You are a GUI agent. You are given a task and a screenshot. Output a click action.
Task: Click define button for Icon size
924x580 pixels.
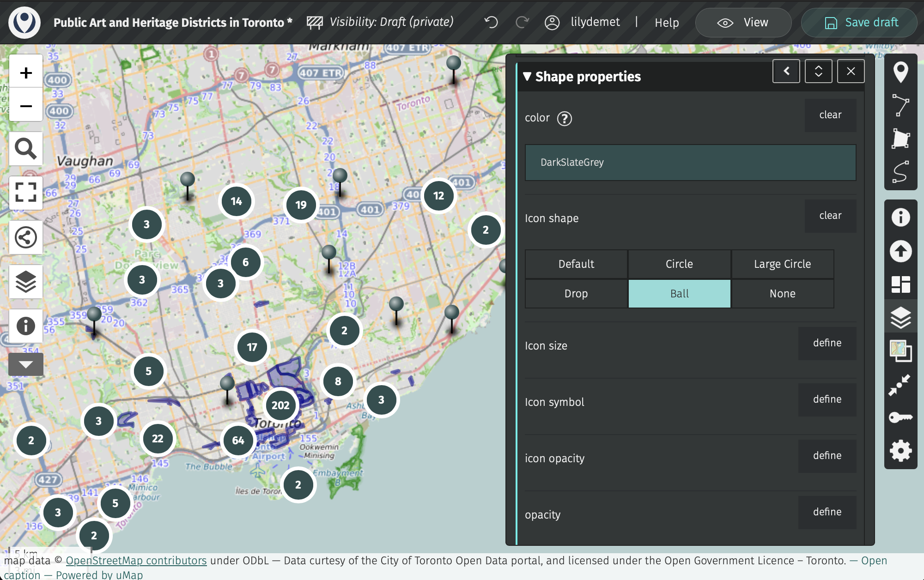point(827,343)
